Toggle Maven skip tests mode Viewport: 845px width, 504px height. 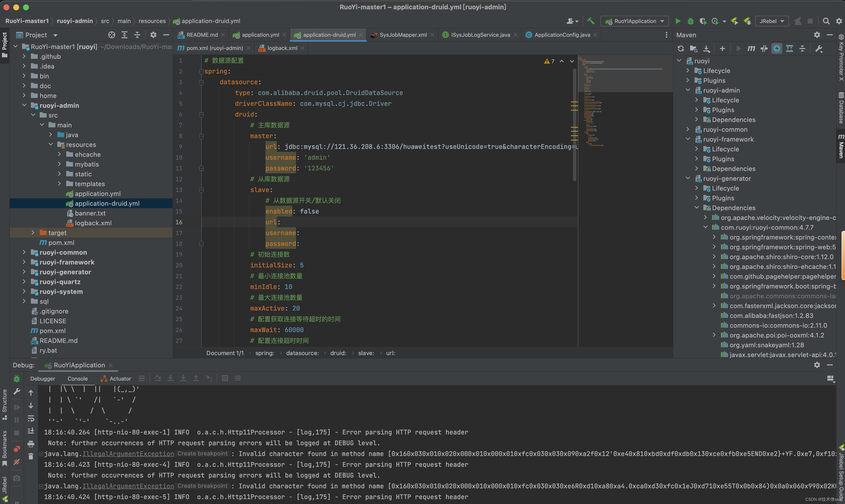point(777,48)
